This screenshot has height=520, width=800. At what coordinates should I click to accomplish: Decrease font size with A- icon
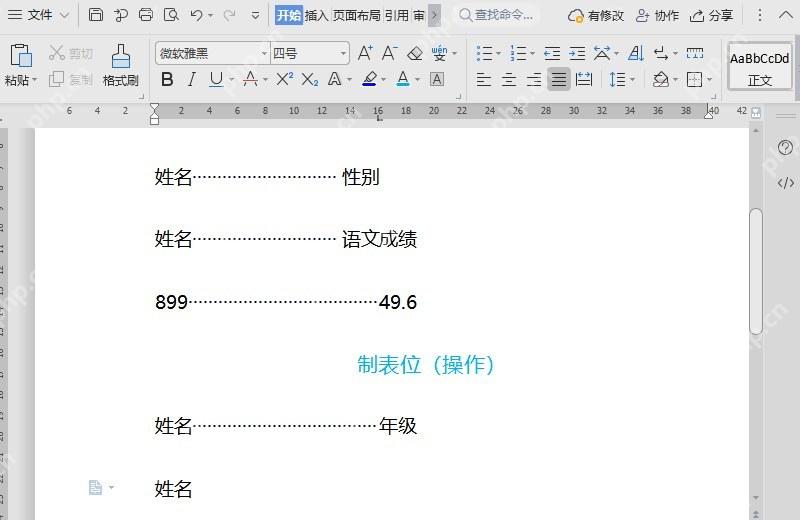click(389, 53)
